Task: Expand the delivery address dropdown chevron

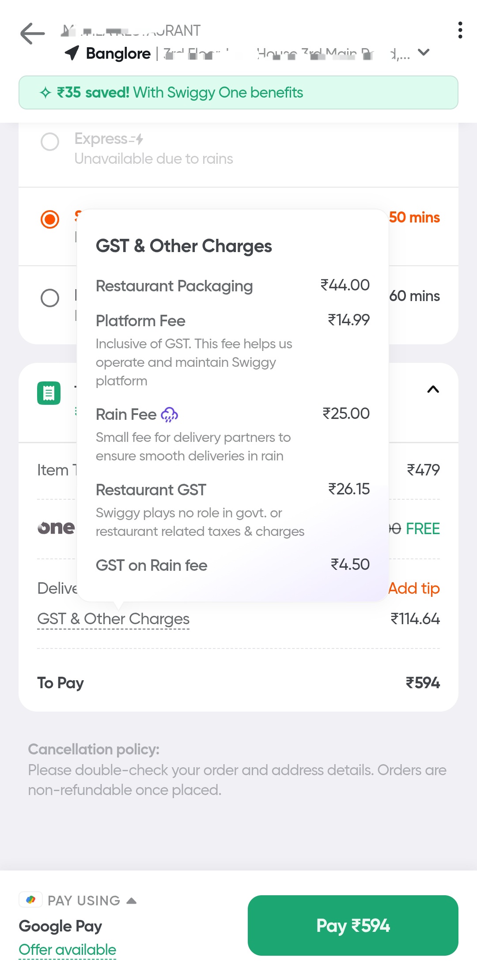Action: click(424, 53)
